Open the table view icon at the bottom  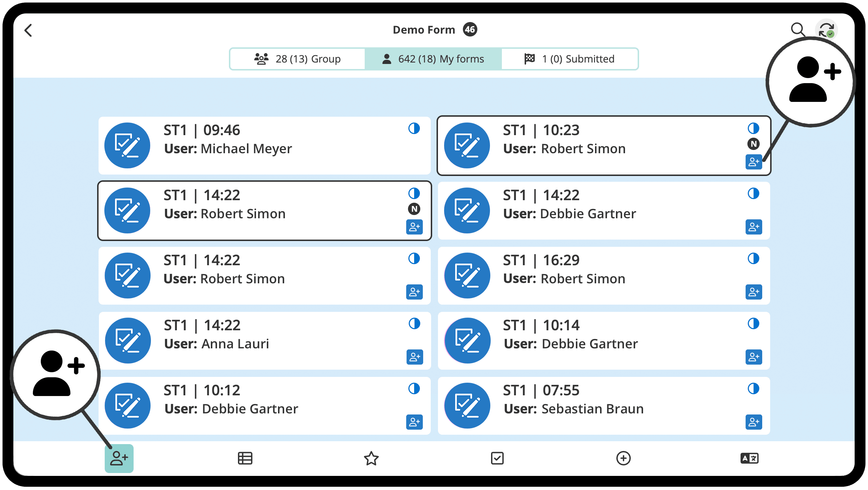point(245,458)
